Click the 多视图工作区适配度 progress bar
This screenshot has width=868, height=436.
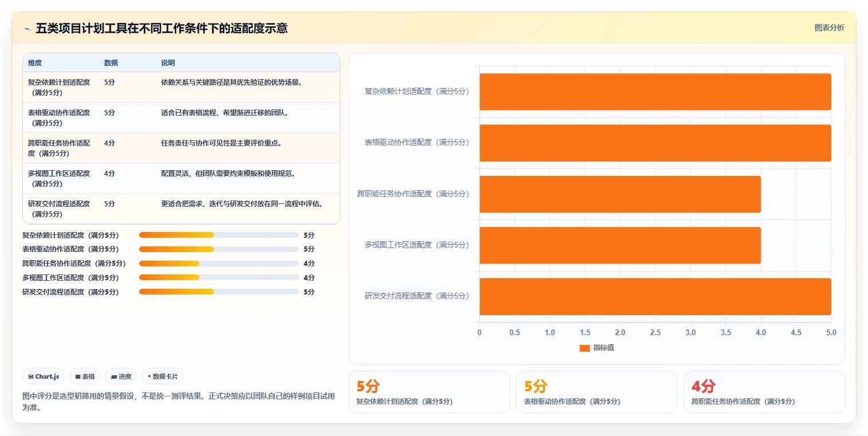(x=219, y=278)
